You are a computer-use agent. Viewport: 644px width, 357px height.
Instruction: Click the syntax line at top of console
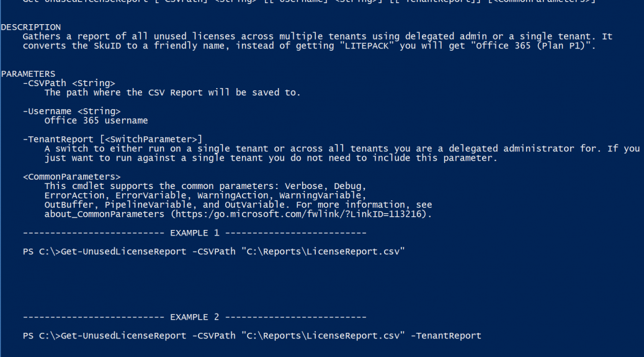tap(309, 2)
